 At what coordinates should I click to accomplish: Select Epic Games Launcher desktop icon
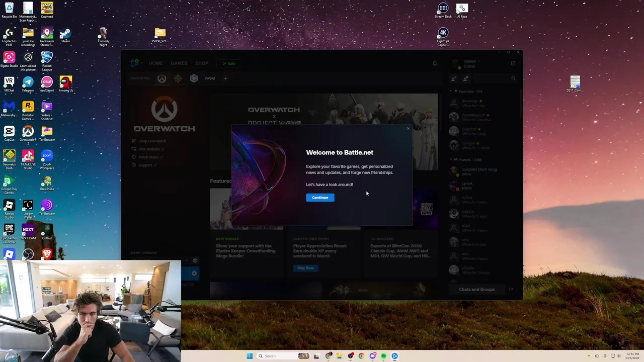[x=9, y=234]
